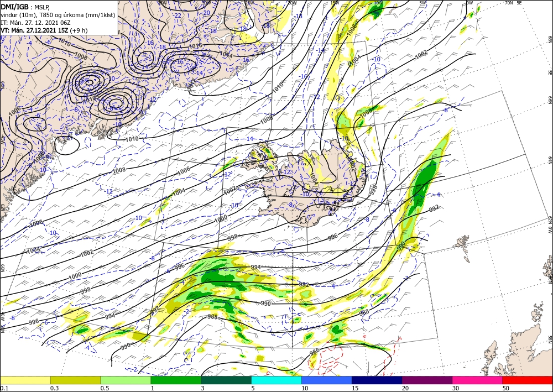Click the "70N" latitude label

509,3
